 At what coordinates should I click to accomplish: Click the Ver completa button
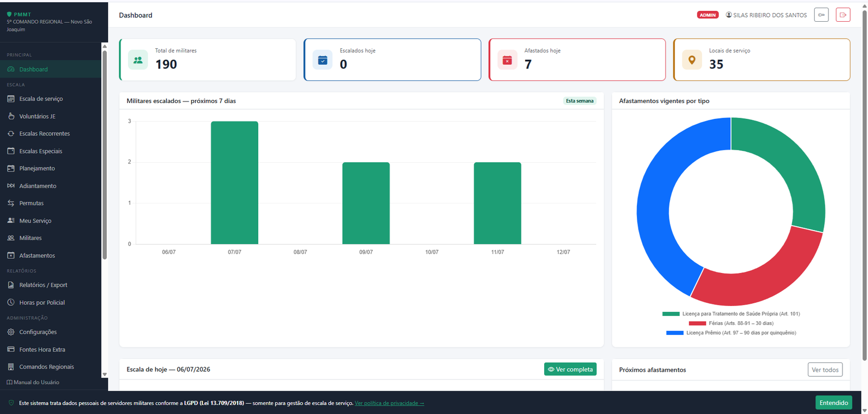pyautogui.click(x=570, y=369)
